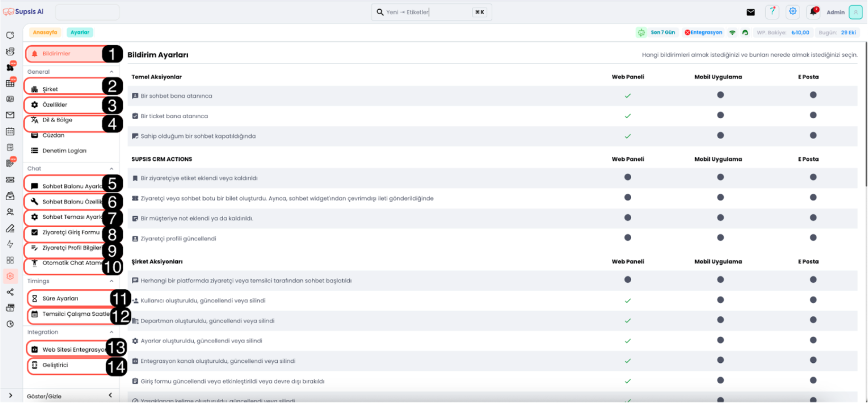This screenshot has height=403, width=868.
Task: Collapse the General section chevron
Action: pos(112,72)
